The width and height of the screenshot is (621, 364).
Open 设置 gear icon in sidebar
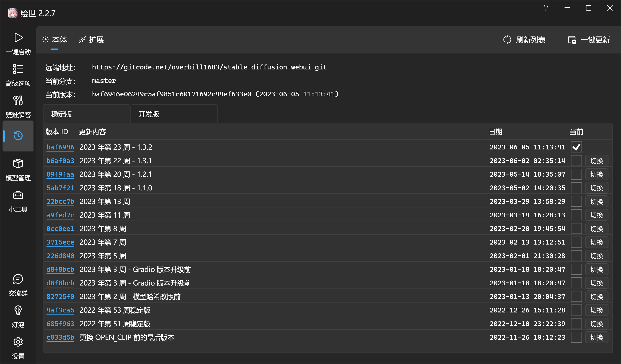pos(18,342)
